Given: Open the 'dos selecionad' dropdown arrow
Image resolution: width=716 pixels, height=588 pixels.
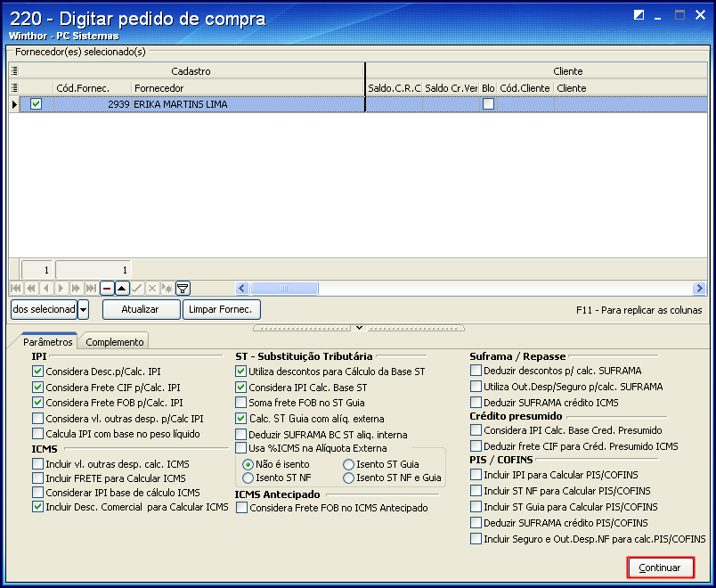Looking at the screenshot, I should click(x=83, y=309).
